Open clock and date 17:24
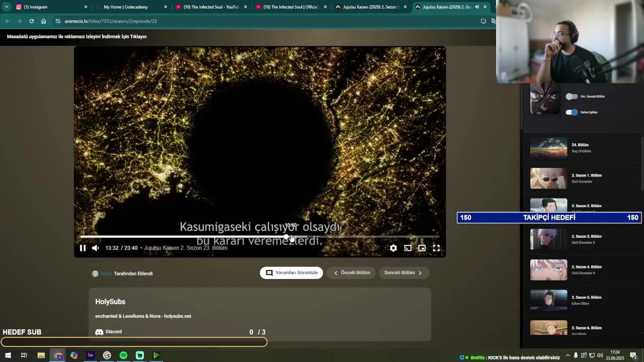The width and height of the screenshot is (644, 362). coord(615,355)
